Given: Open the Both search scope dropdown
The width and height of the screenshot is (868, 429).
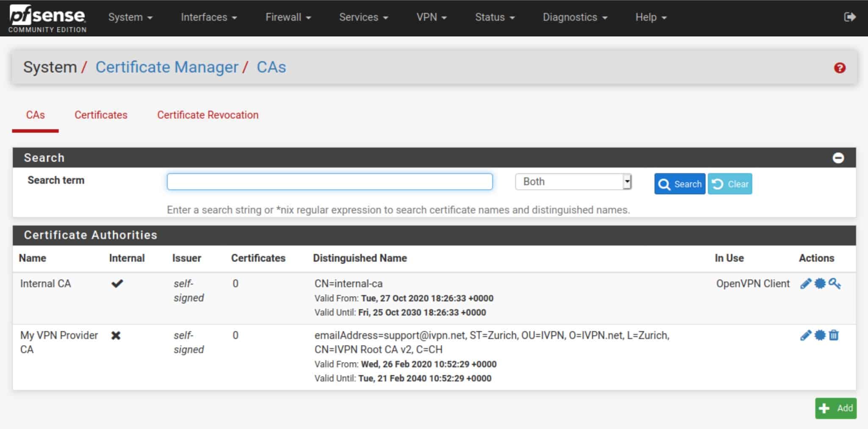Looking at the screenshot, I should (x=573, y=181).
